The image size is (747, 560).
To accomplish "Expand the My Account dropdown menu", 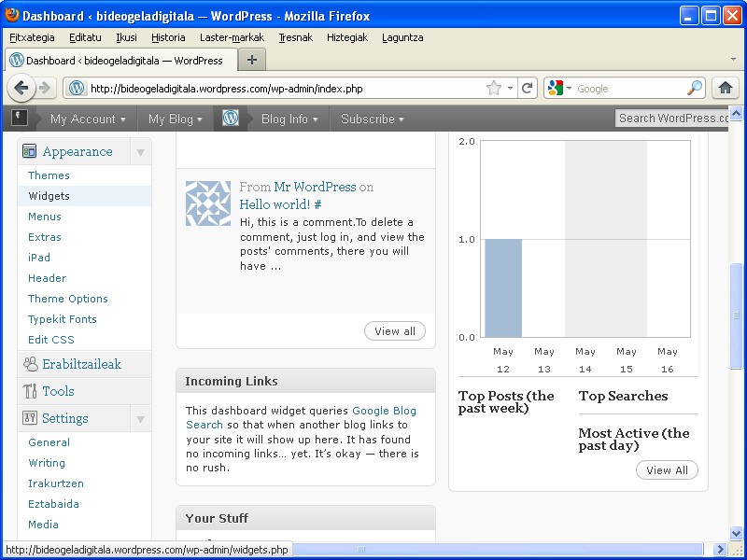I will (88, 119).
